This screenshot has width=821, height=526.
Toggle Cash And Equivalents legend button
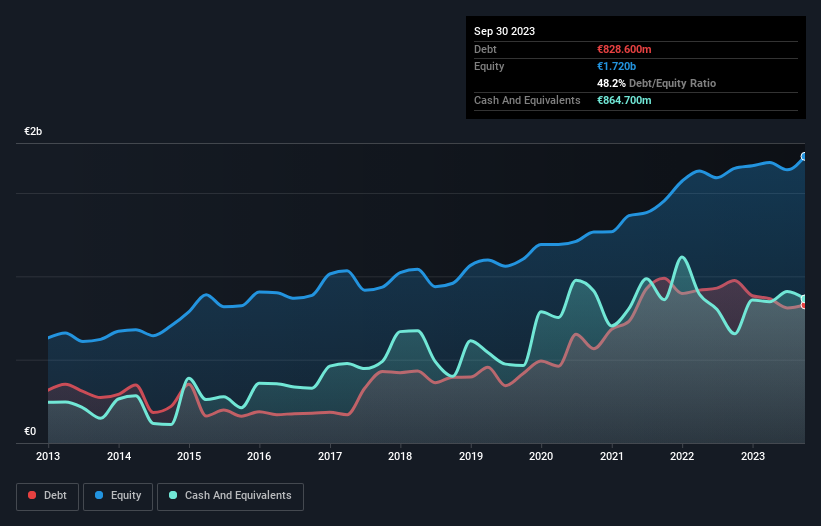(x=230, y=496)
